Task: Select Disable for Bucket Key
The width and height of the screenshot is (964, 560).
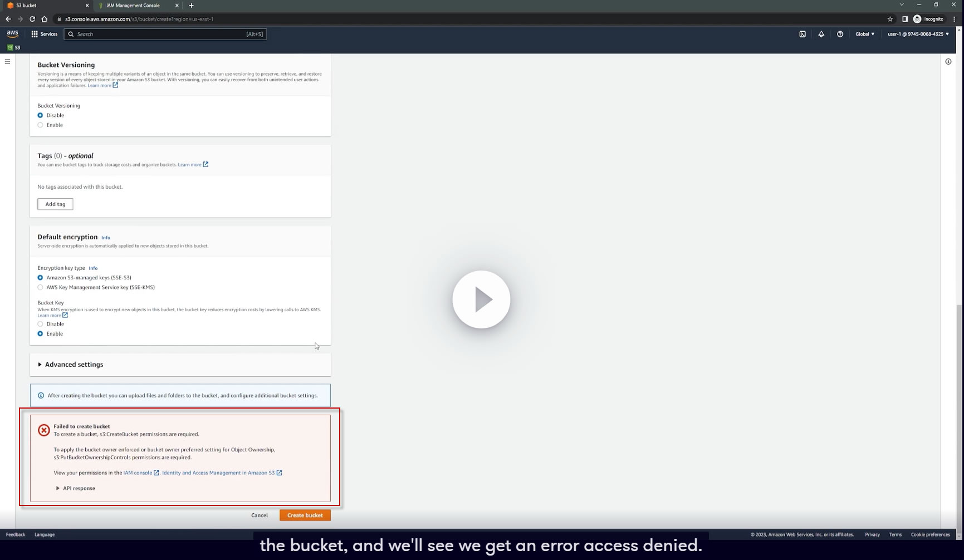Action: coord(40,324)
